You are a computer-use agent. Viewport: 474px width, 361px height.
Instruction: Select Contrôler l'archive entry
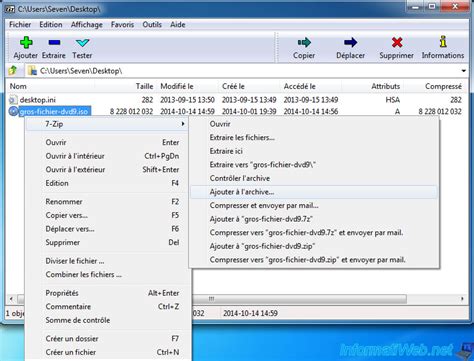(313, 178)
